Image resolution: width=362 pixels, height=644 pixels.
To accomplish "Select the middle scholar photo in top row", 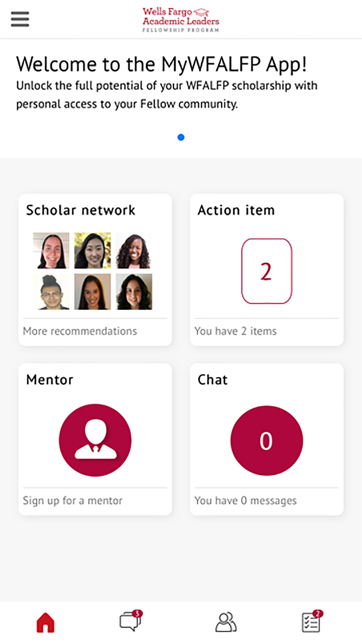I will (93, 251).
